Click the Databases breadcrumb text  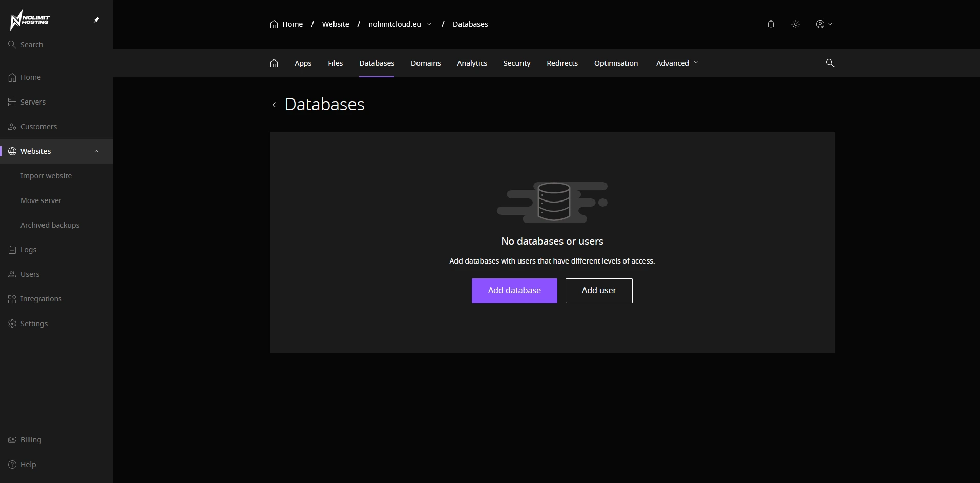point(470,24)
